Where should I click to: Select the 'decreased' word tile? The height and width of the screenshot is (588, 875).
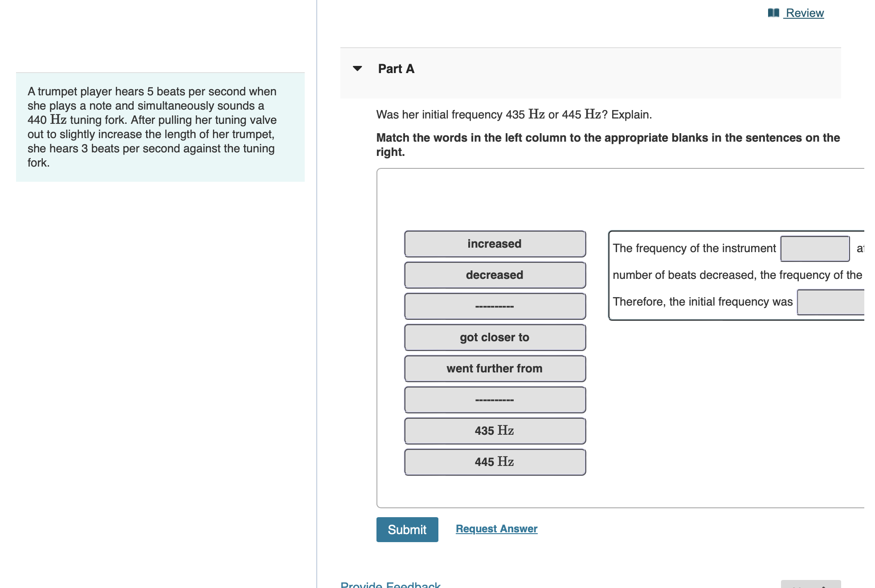click(495, 275)
